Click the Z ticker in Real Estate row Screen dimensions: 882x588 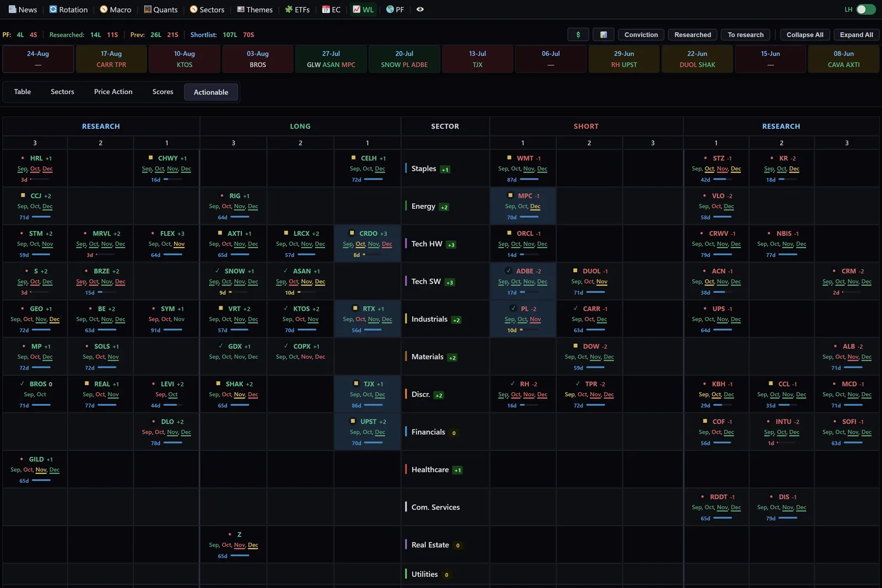(239, 535)
